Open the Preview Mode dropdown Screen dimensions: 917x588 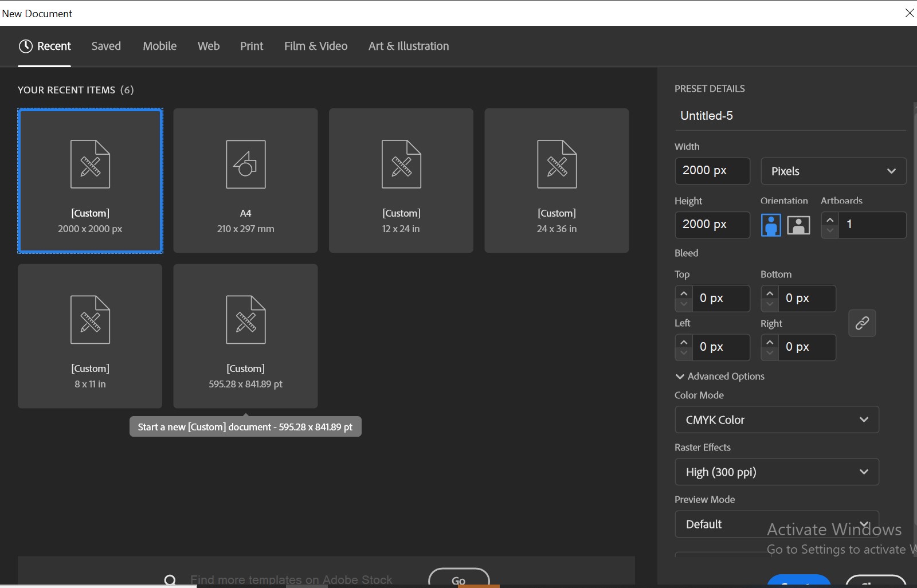click(x=777, y=524)
